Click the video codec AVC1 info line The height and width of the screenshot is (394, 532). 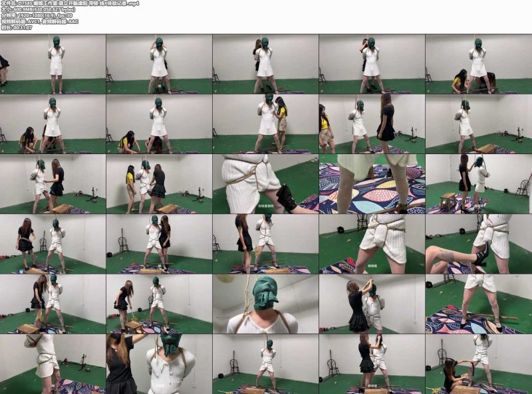pos(39,22)
